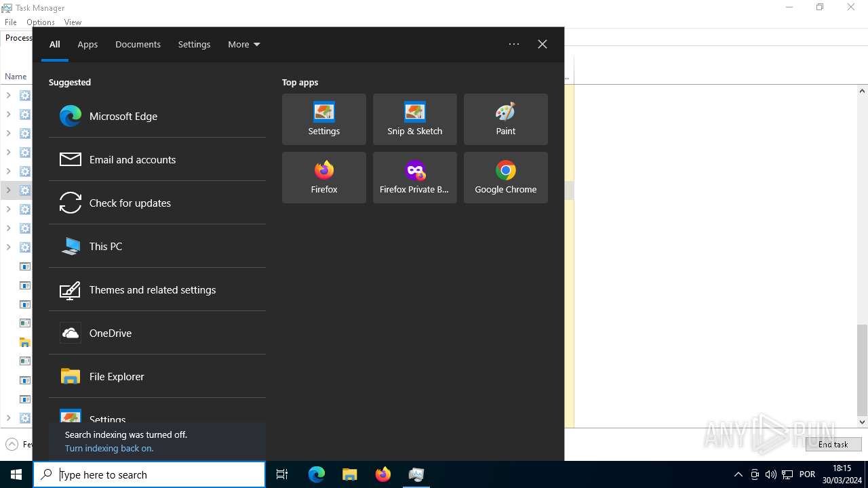This screenshot has width=868, height=488.
Task: Expand first process row in Task Manager
Action: (8, 96)
